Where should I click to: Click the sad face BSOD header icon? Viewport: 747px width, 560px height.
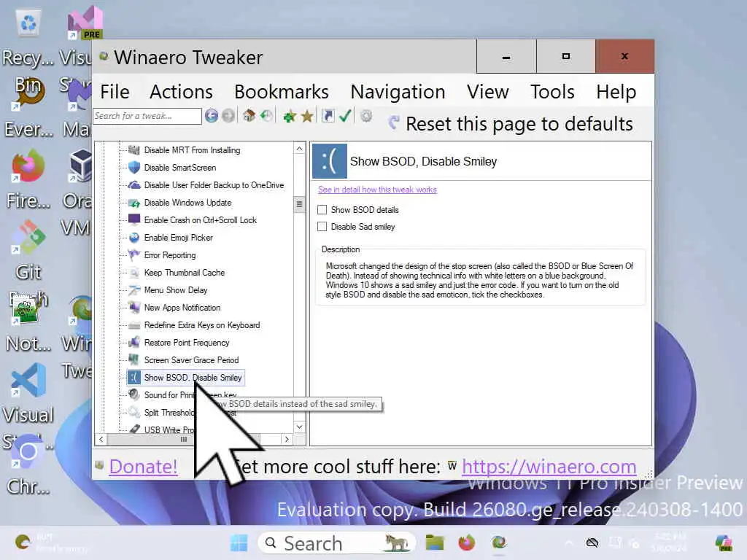(329, 161)
